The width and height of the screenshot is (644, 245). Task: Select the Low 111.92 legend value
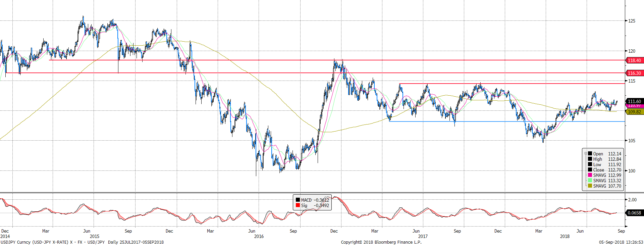pos(614,164)
